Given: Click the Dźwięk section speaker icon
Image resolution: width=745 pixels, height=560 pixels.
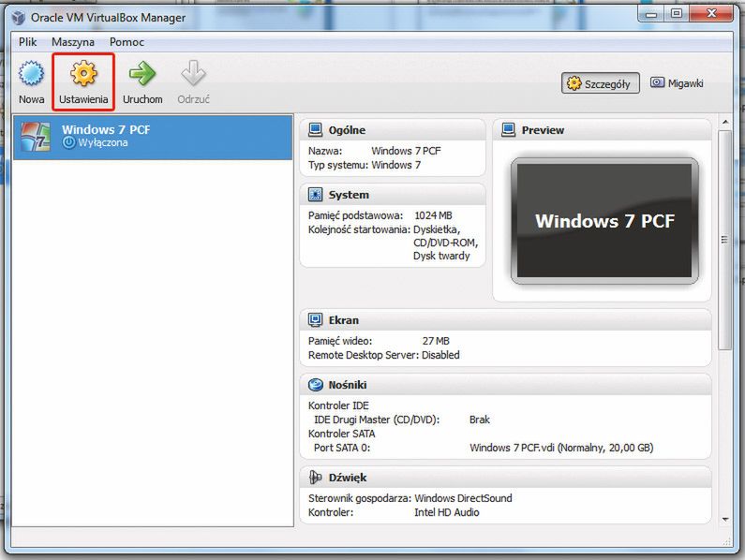Looking at the screenshot, I should (x=315, y=477).
